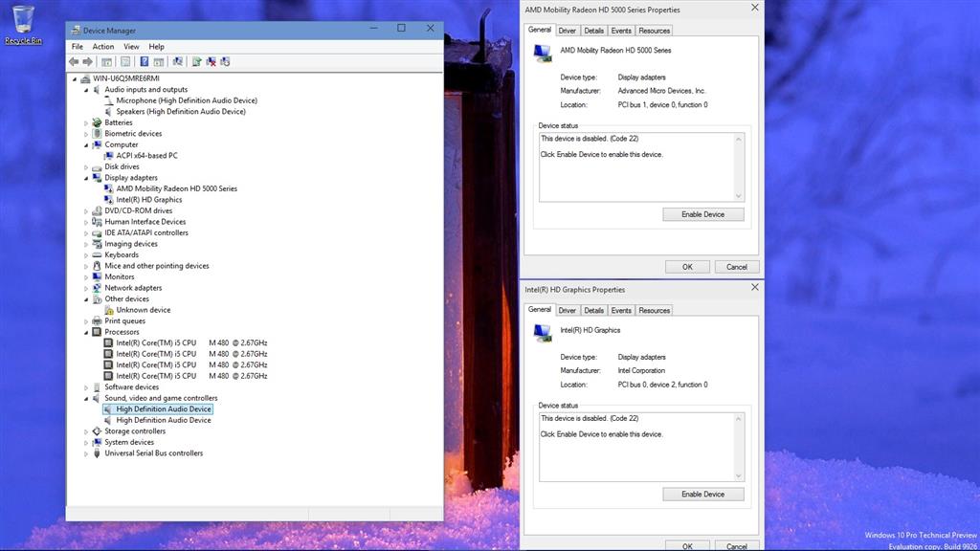The image size is (980, 551).
Task: Collapse Sound, video and game controllers node
Action: pos(86,399)
